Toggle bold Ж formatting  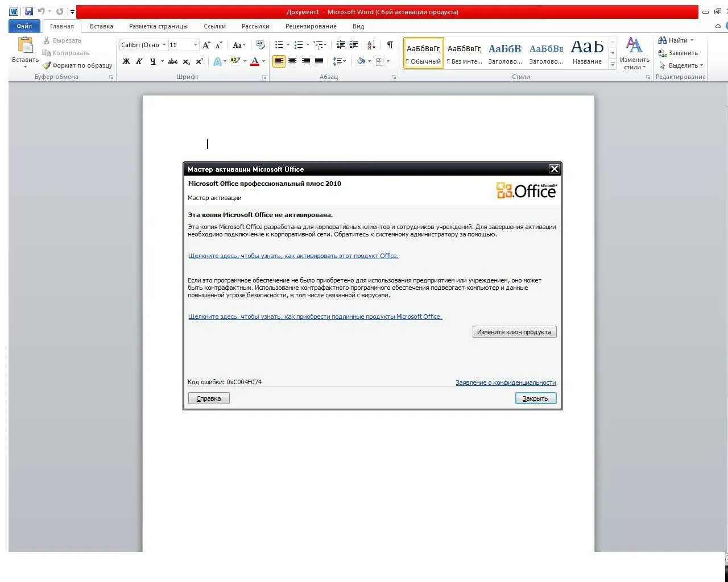(x=126, y=61)
